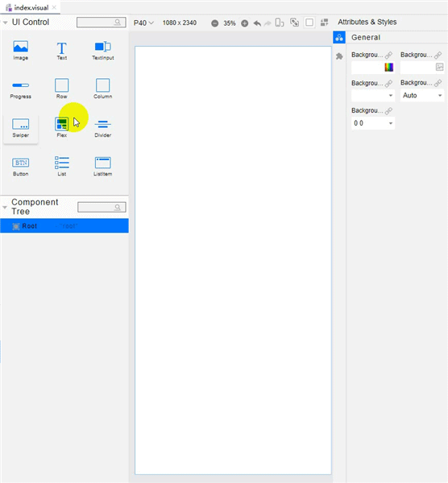
Task: Toggle the device orientation icon
Action: pos(280,23)
